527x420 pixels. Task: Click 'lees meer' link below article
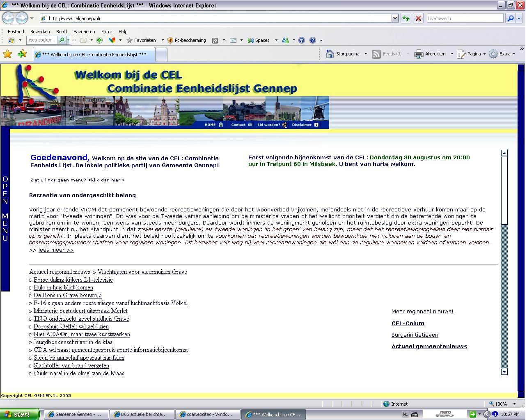click(56, 250)
